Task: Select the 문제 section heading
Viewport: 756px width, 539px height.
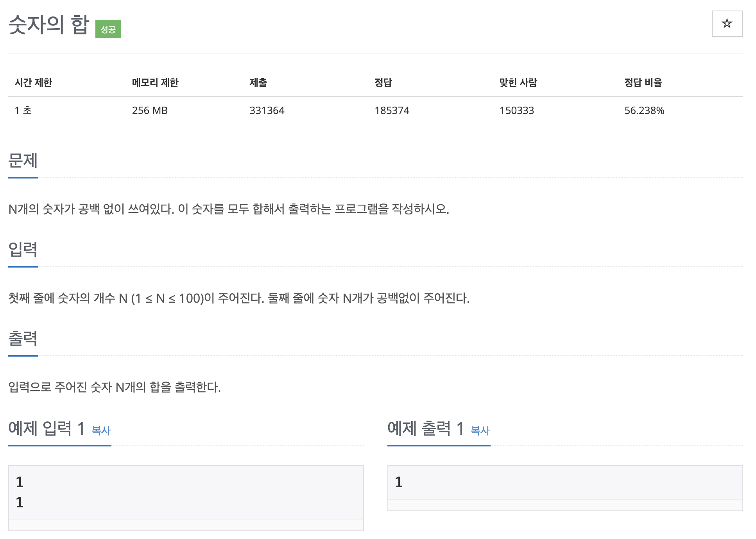Action: (23, 161)
